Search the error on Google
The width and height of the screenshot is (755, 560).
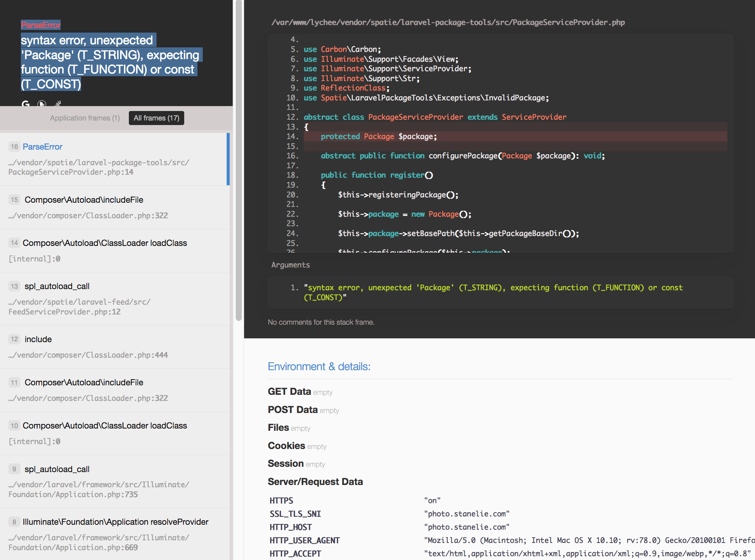tap(25, 104)
